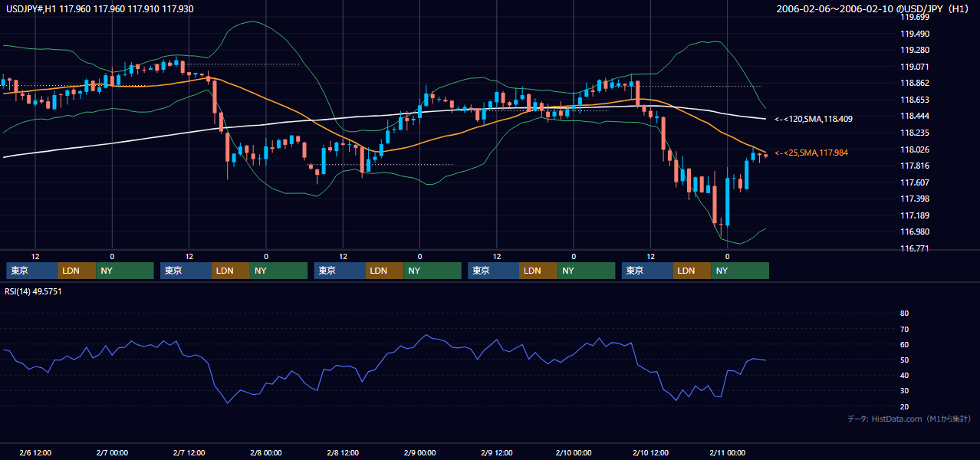This screenshot has height=460, width=980.
Task: Select the 2/10 12:00 time axis label
Action: coord(650,452)
